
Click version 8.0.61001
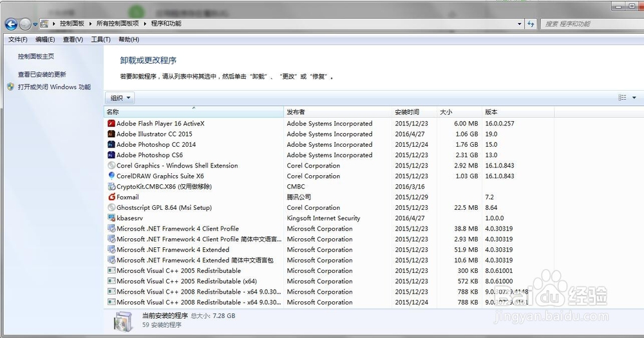pos(498,270)
